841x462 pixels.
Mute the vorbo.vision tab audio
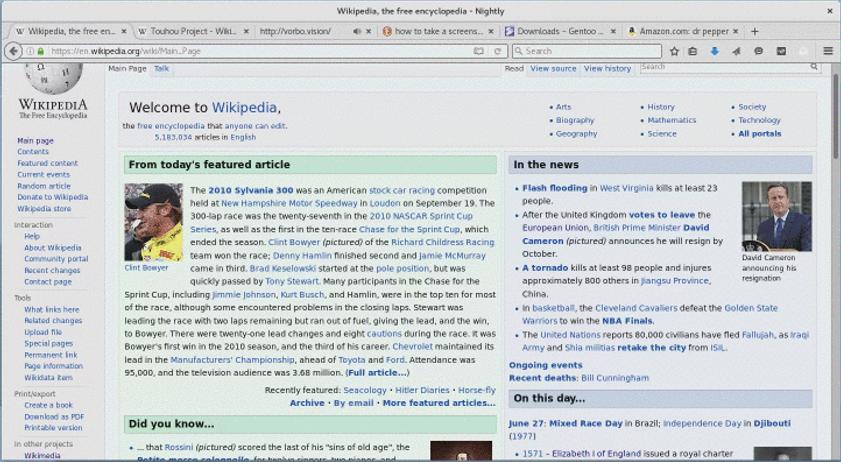[357, 32]
